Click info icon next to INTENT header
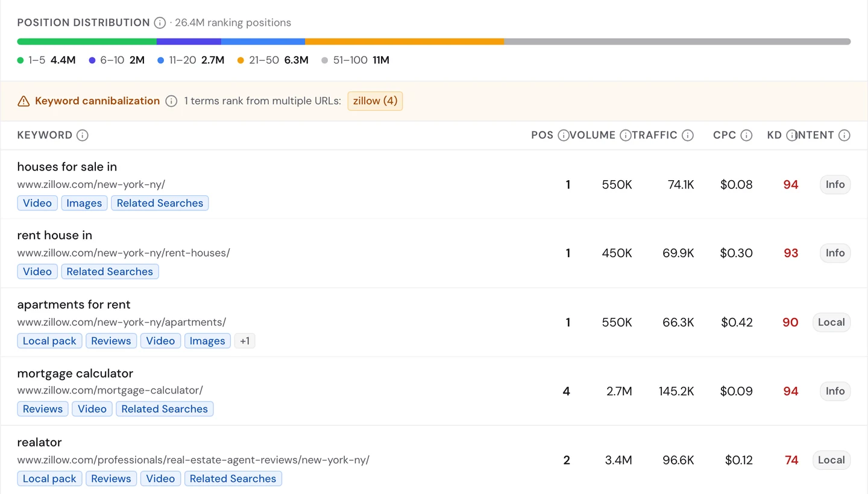Screen dimensions: 868x494 (844, 136)
